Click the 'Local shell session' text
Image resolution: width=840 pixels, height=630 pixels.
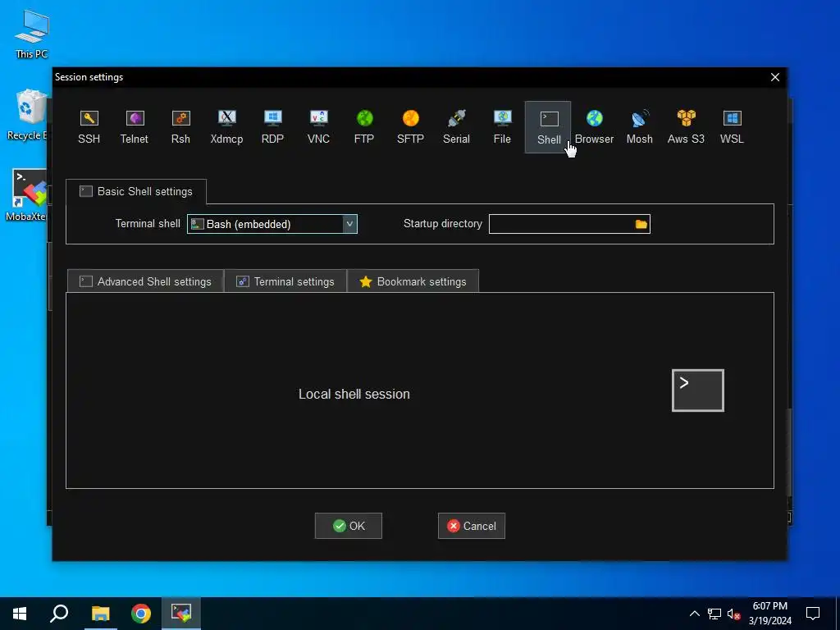point(354,395)
